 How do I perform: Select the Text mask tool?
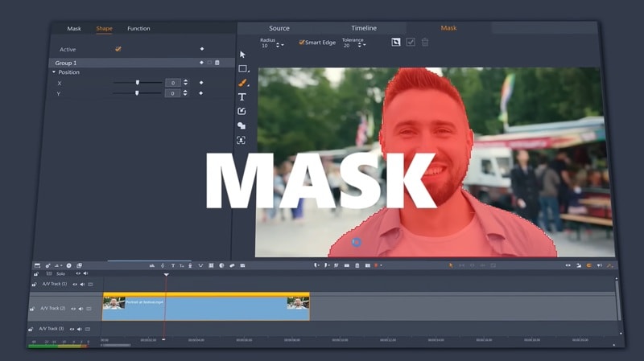click(x=242, y=97)
